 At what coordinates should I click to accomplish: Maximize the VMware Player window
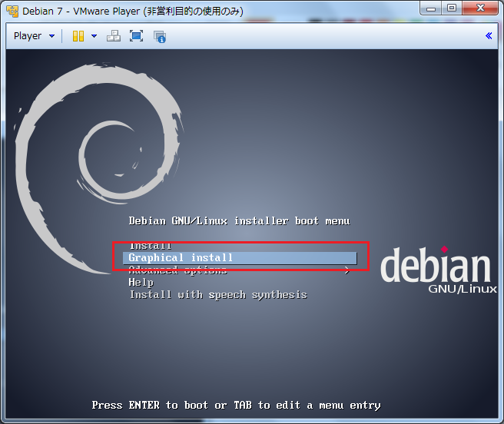pos(451,9)
